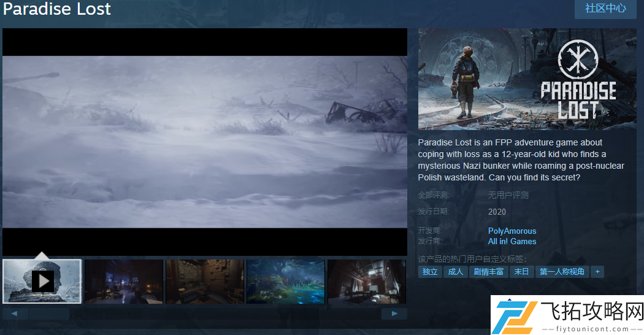
Task: Open the 社区中心 community hub button
Action: [605, 9]
